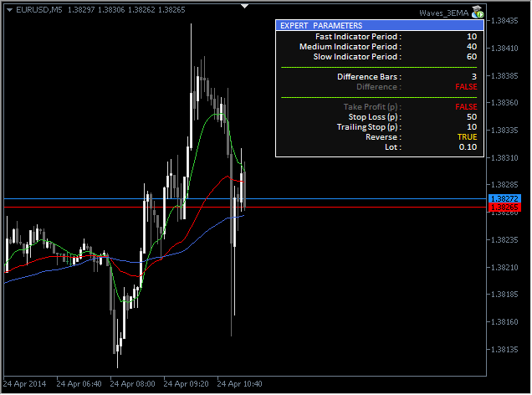Click the 1.38185 price scale label
532x395 pixels.
[x=504, y=295]
